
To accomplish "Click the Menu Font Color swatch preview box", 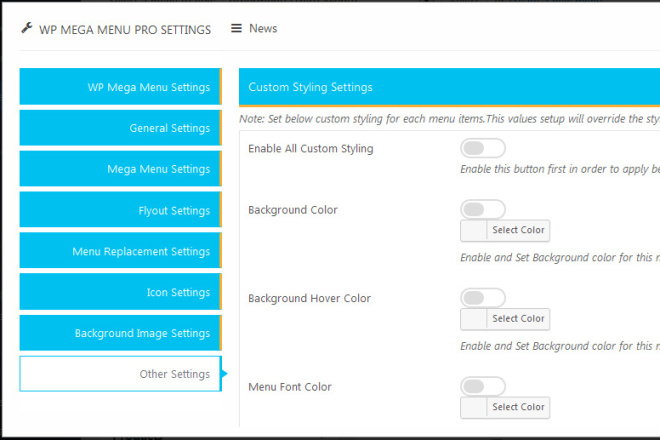I will click(473, 407).
